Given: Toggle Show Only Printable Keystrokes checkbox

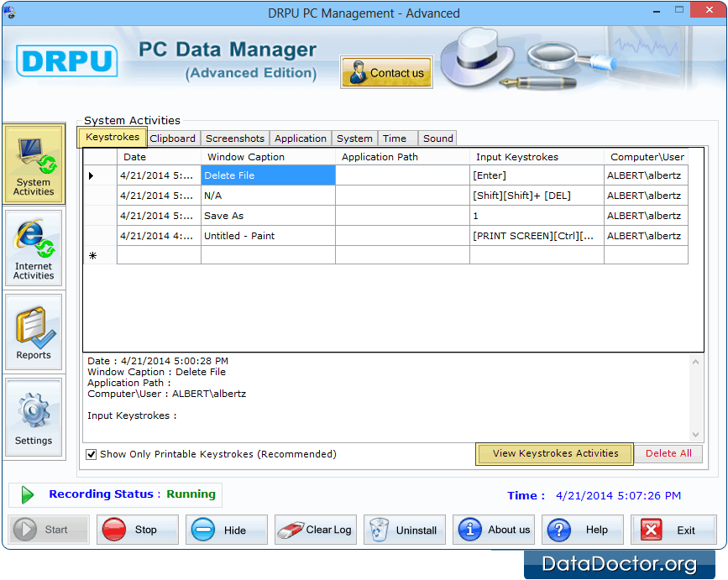Looking at the screenshot, I should (92, 454).
